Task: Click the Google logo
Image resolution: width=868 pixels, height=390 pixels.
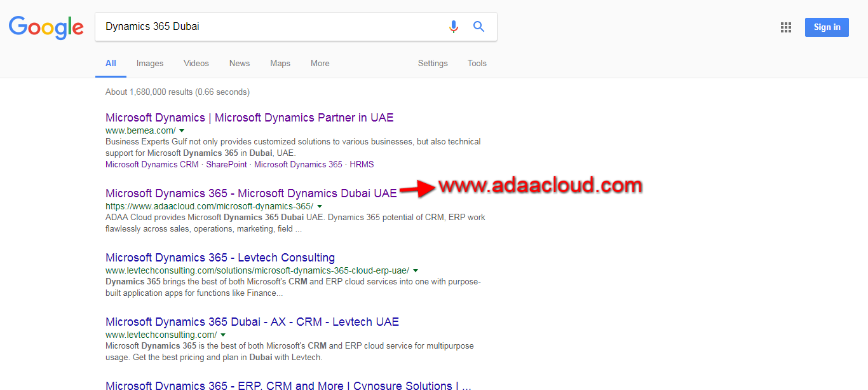Action: coord(46,27)
